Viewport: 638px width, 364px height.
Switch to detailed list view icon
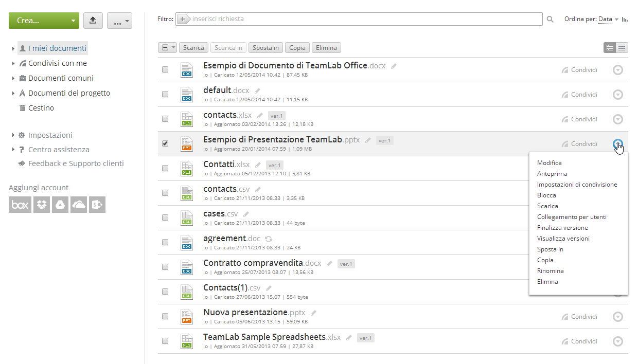point(610,48)
